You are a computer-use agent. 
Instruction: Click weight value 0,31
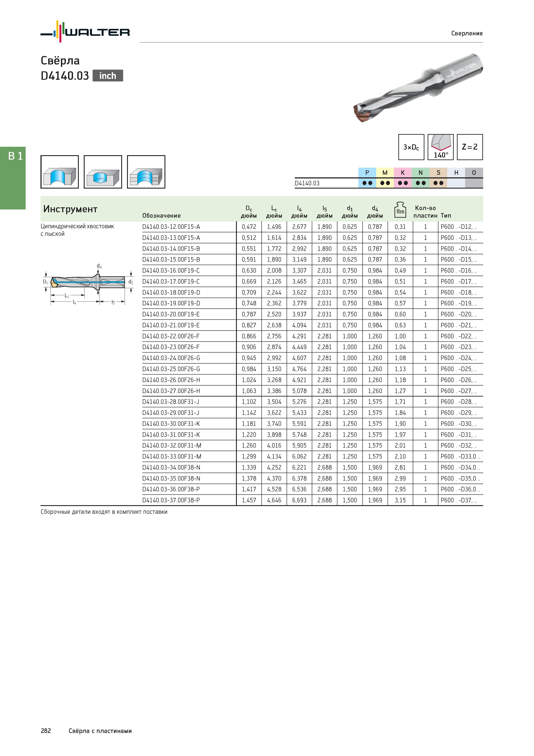click(400, 227)
